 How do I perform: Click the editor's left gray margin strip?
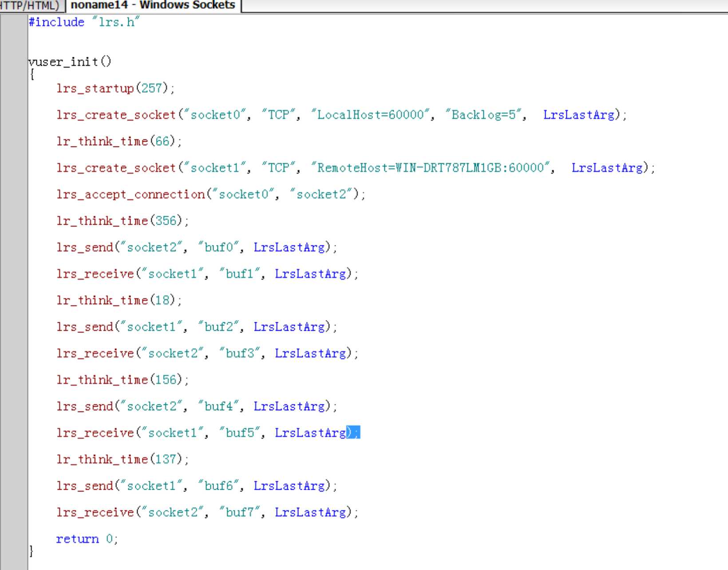point(14,291)
